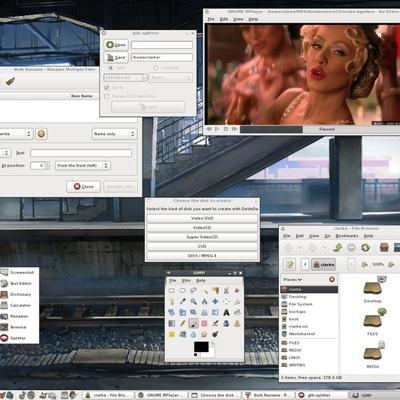
Task: Open the Edit menu in GNOME MPlayer
Action: tap(224, 19)
